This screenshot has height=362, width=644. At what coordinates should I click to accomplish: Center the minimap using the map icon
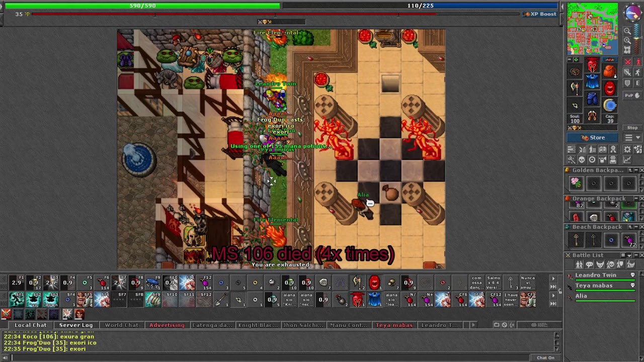(x=627, y=50)
